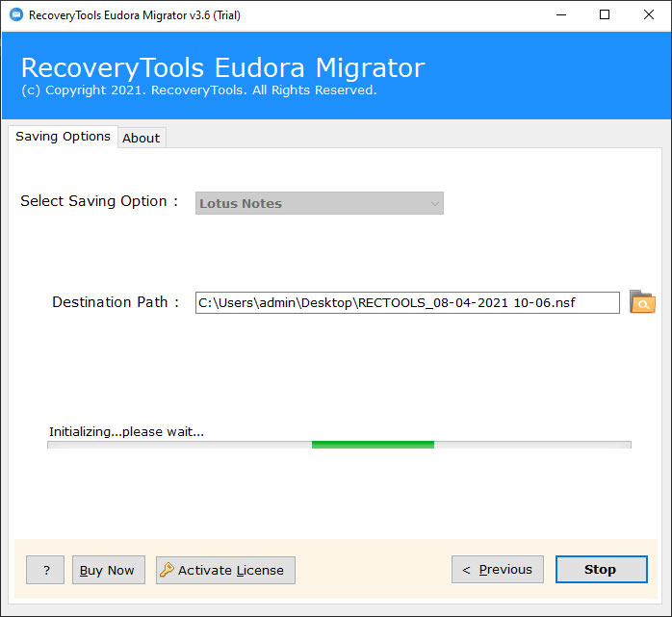Click the question mark help button
Image resolution: width=672 pixels, height=617 pixels.
coord(45,570)
